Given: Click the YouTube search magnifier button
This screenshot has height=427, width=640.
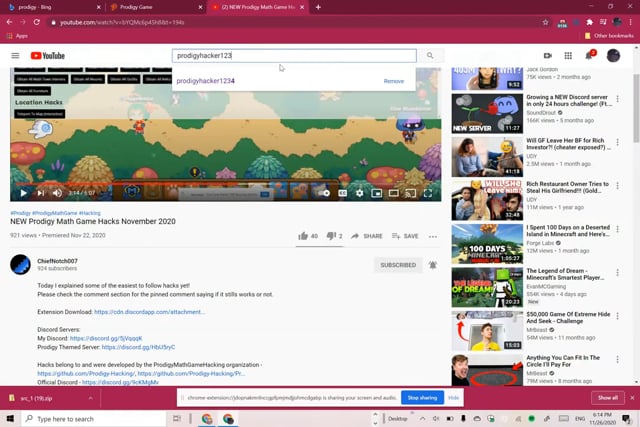Looking at the screenshot, I should (x=430, y=56).
